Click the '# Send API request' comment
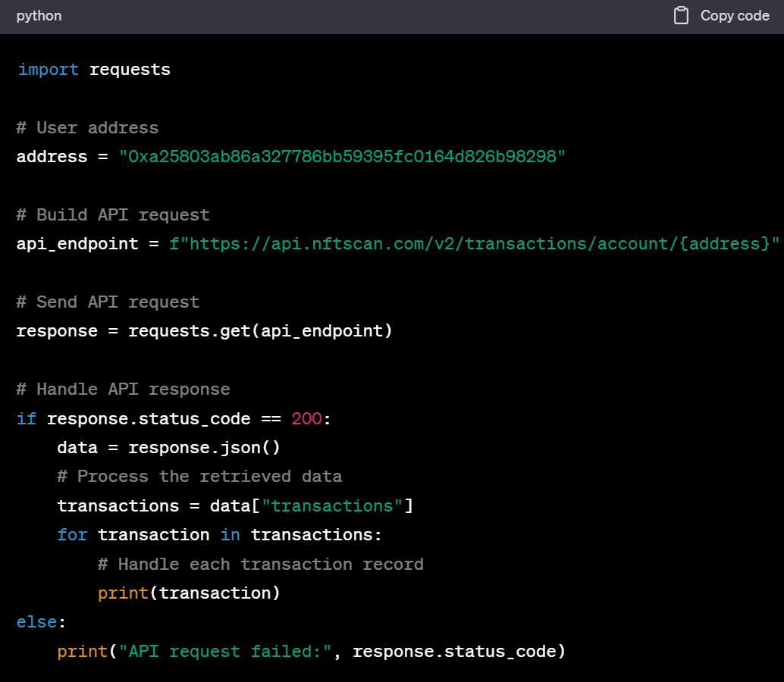The image size is (784, 682). pos(108,302)
